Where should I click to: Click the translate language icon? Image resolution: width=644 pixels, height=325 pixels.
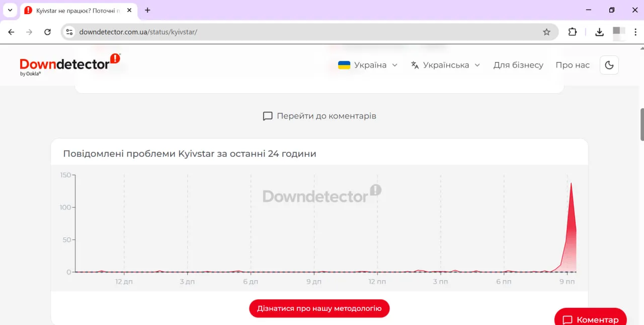415,65
